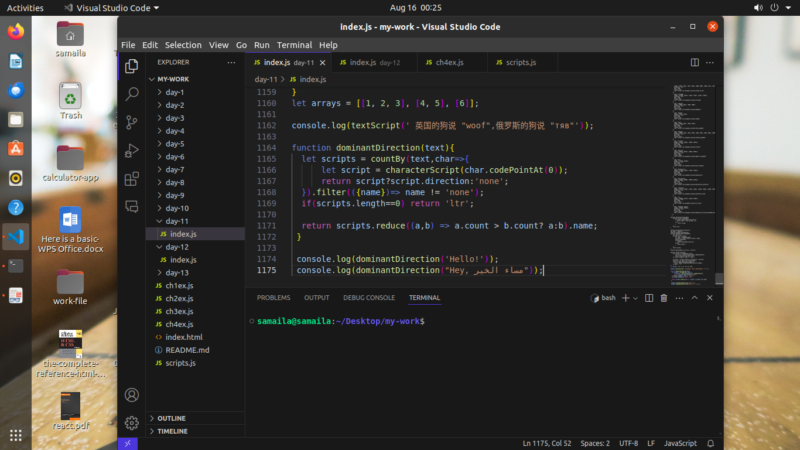Click JavaScript language mode
Screen dimensions: 800x450
click(x=680, y=443)
